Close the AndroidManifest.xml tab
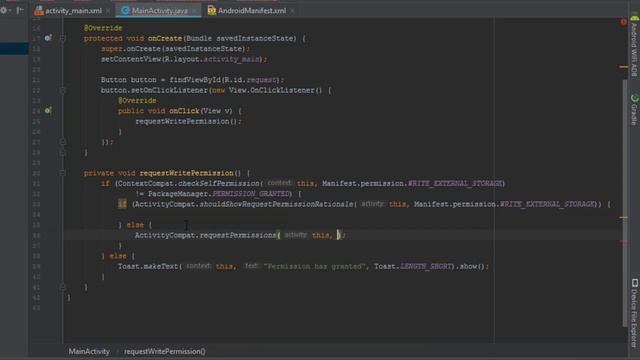The height and width of the screenshot is (360, 640). 292,11
